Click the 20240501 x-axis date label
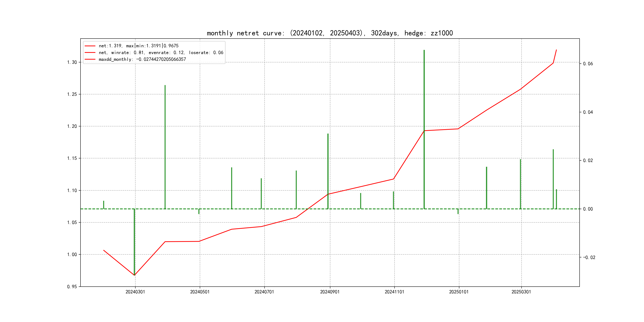The image size is (644, 322). pos(200,292)
